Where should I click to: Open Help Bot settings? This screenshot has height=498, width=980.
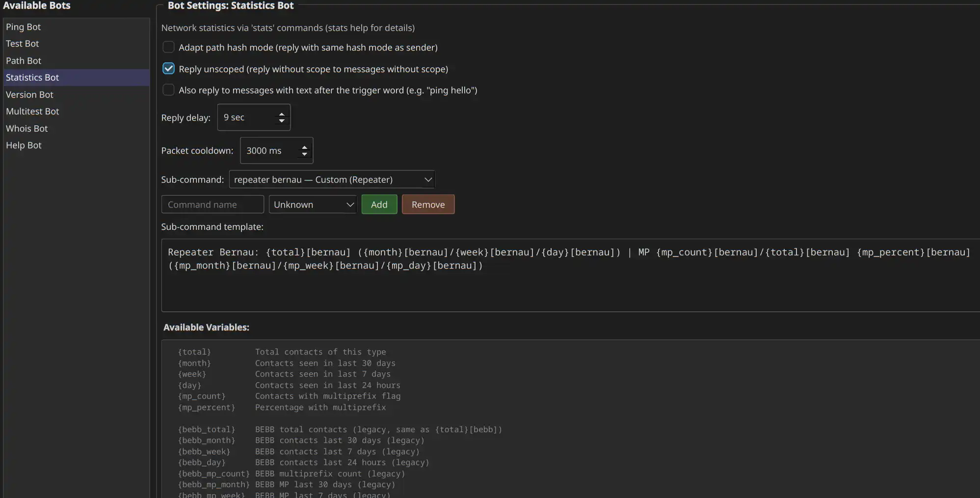pos(24,145)
